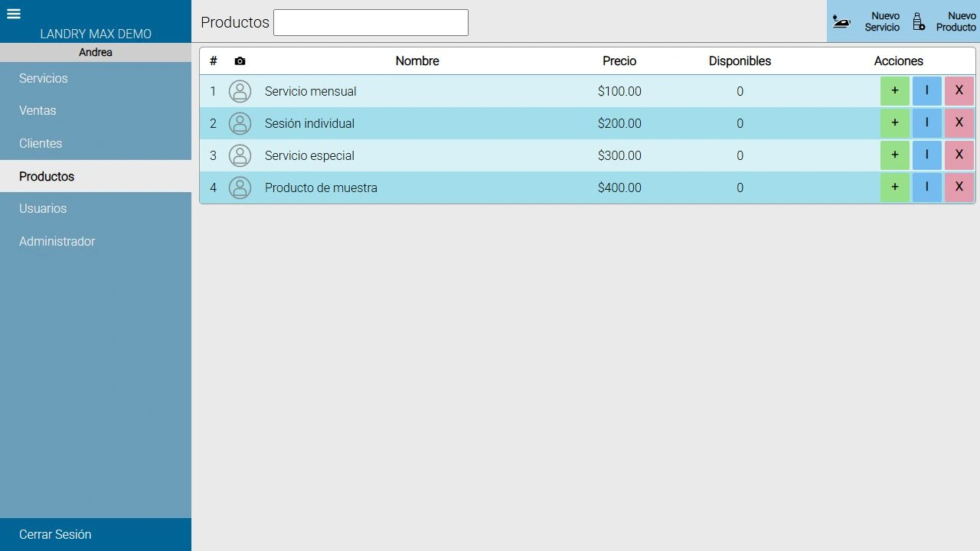This screenshot has width=980, height=551.
Task: Delete Servicio especial with X button
Action: (x=959, y=155)
